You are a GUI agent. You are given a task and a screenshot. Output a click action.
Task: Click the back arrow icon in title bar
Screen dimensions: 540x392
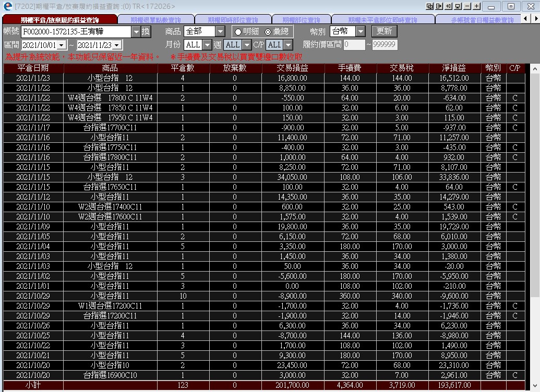pyautogui.click(x=448, y=6)
